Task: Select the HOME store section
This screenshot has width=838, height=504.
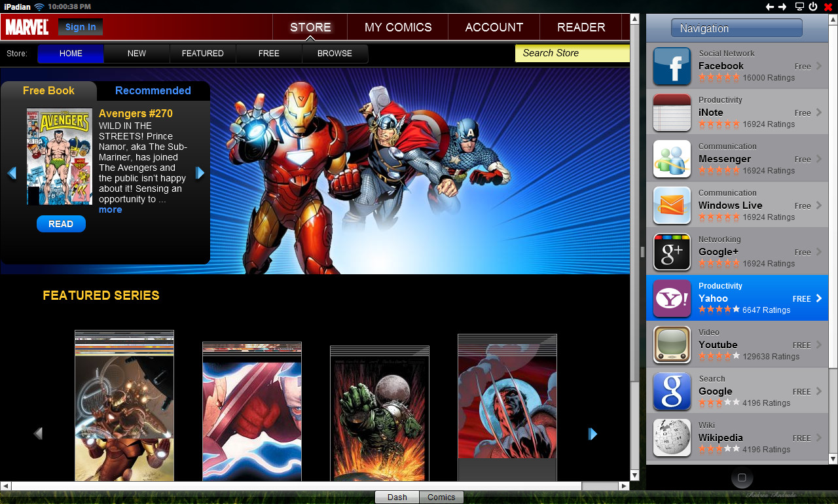Action: pos(71,54)
